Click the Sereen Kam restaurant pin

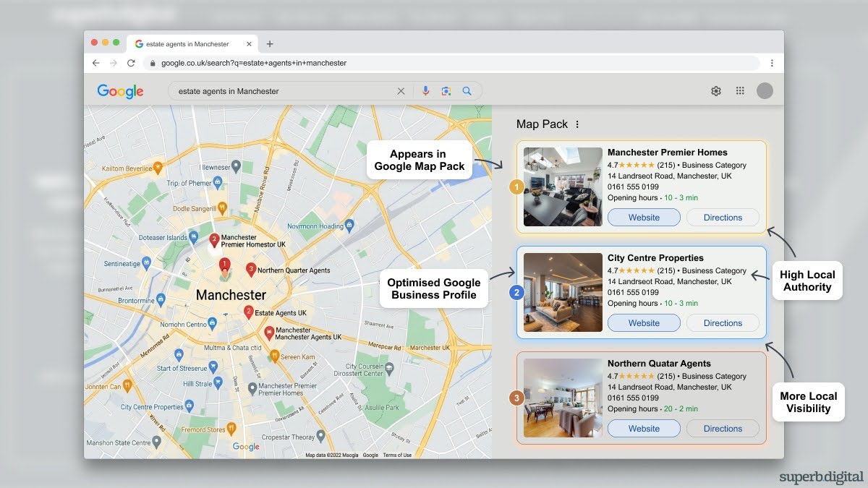(274, 356)
